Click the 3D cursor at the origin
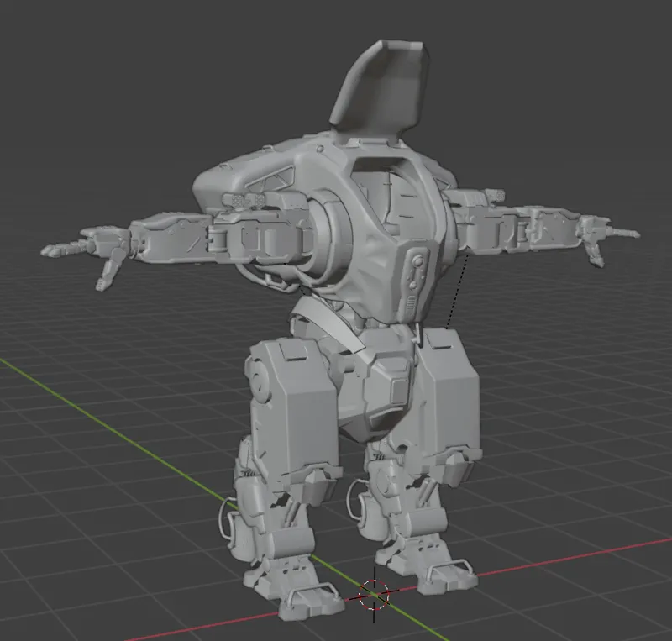Image resolution: width=672 pixels, height=641 pixels. [374, 594]
